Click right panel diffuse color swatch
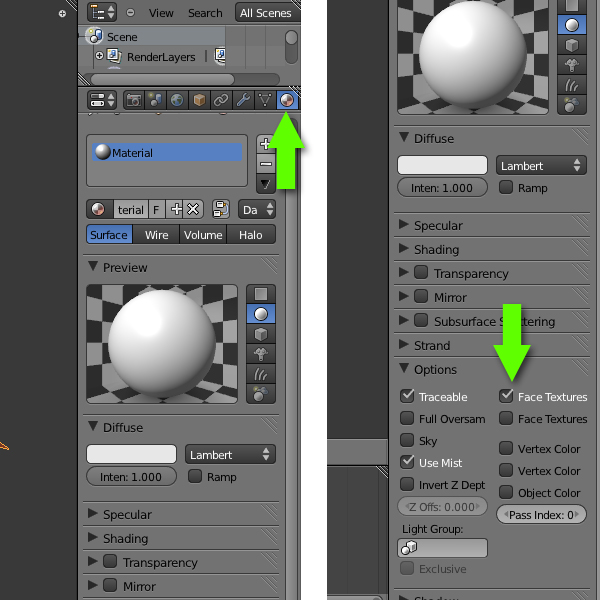The image size is (600, 600). (x=442, y=165)
